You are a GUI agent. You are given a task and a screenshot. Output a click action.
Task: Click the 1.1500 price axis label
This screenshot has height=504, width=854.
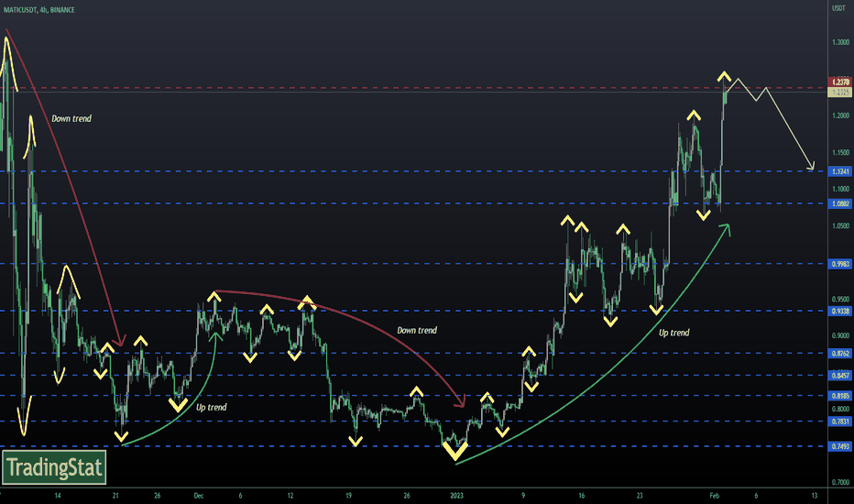[x=840, y=152]
